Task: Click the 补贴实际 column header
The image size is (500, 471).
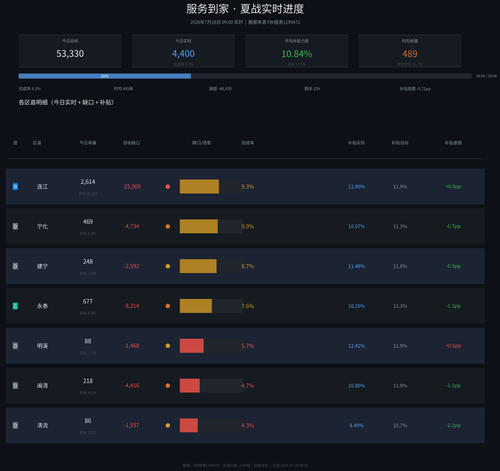Action: click(356, 143)
